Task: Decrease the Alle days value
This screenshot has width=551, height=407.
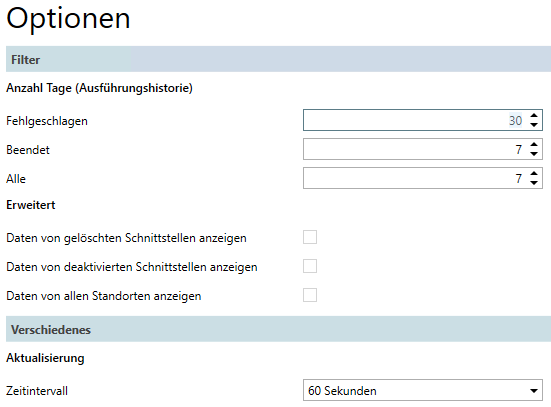Action: coord(534,182)
